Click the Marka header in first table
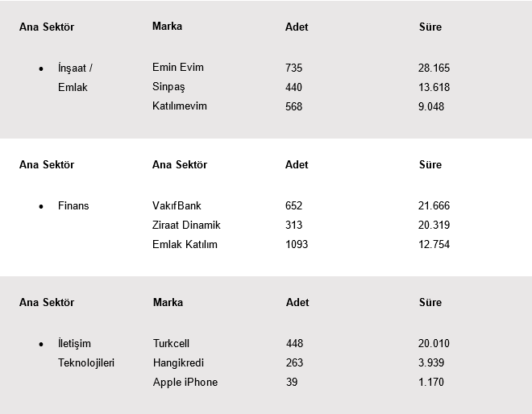The width and height of the screenshot is (532, 414). coord(167,26)
